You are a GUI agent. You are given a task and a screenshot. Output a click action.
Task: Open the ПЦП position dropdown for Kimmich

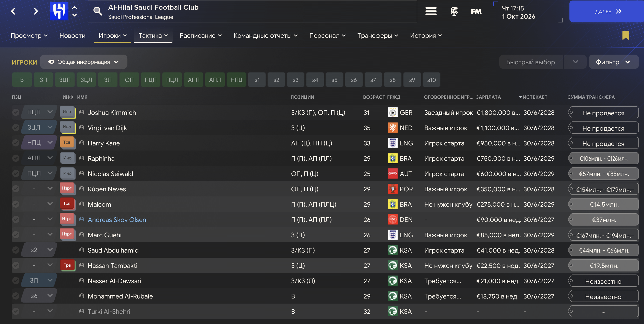click(39, 112)
